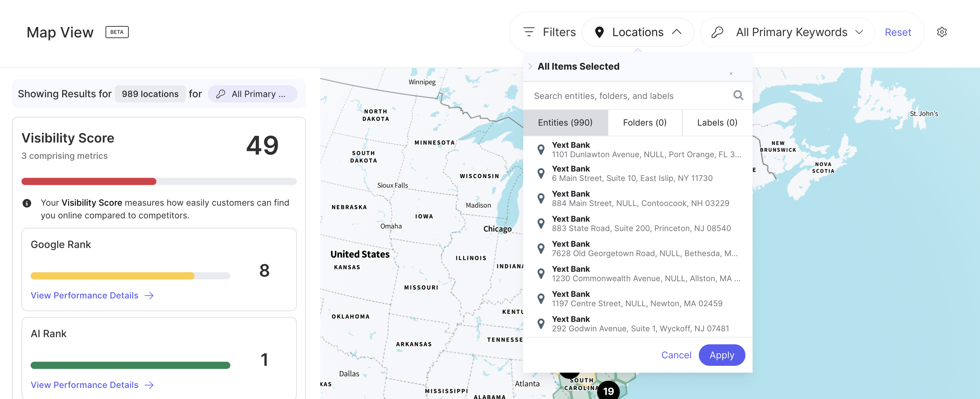The width and height of the screenshot is (980, 399).
Task: Click the search magnifier icon
Action: point(738,95)
